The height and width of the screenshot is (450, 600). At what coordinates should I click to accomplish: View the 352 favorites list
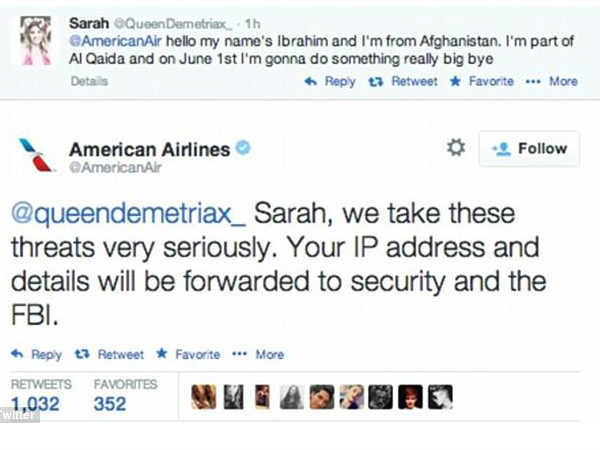click(x=110, y=404)
